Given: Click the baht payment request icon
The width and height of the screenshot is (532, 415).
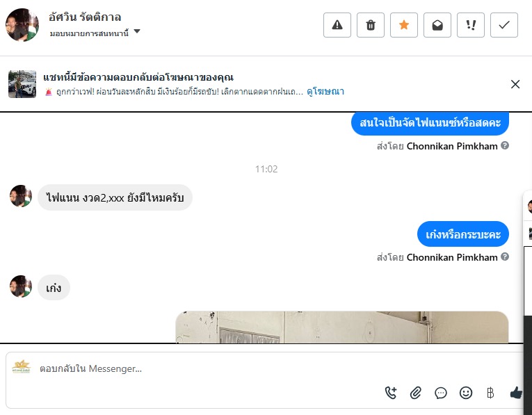Looking at the screenshot, I should coord(490,393).
